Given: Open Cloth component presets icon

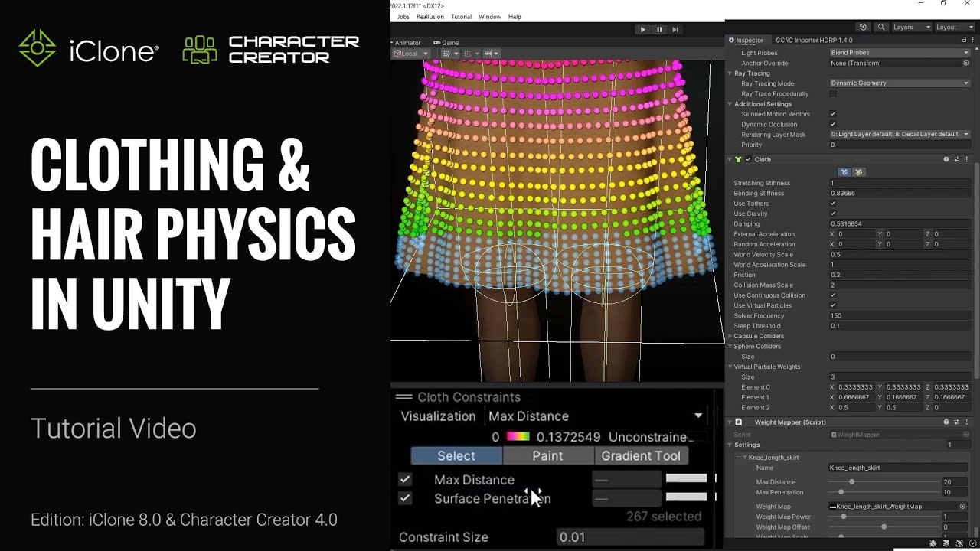Looking at the screenshot, I should pos(956,159).
